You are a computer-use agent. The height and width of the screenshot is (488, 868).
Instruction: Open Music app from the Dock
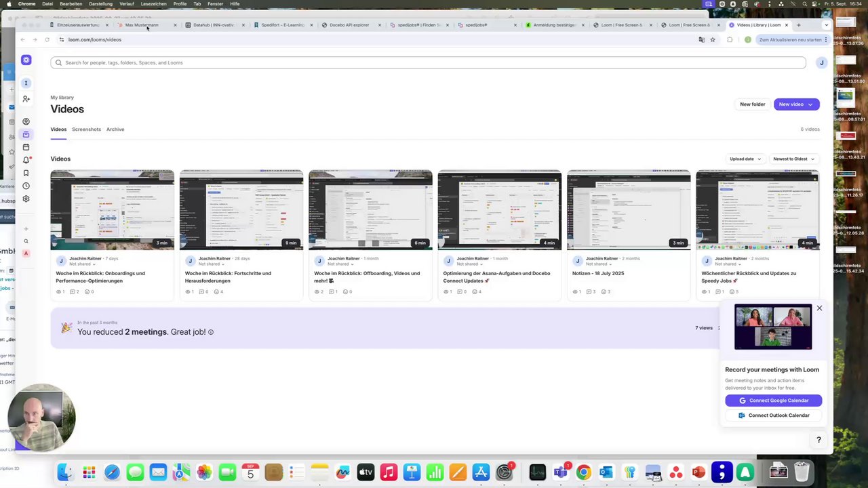(389, 472)
